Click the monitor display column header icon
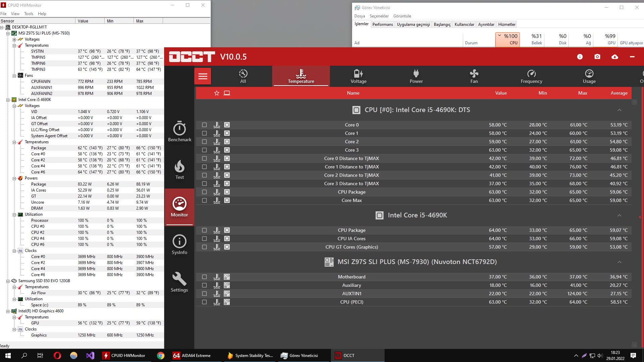 point(227,93)
